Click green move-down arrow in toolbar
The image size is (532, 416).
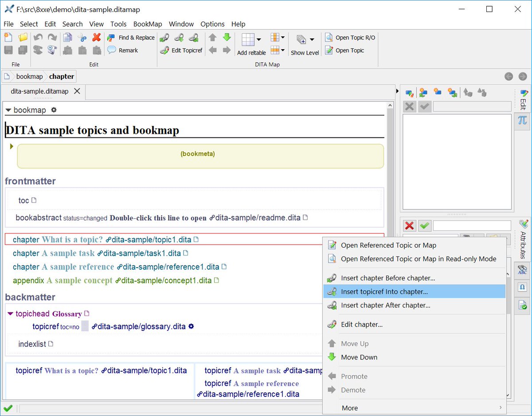point(227,38)
